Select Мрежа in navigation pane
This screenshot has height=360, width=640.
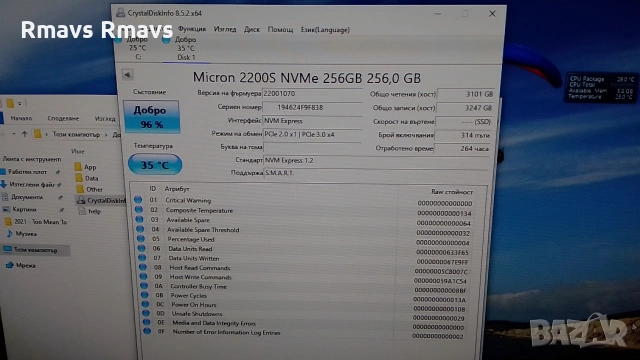21,265
